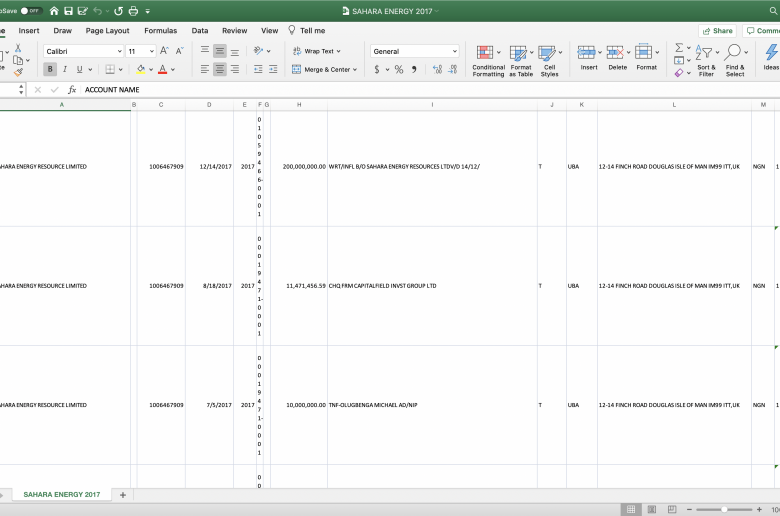Click the Format cells button

click(646, 58)
